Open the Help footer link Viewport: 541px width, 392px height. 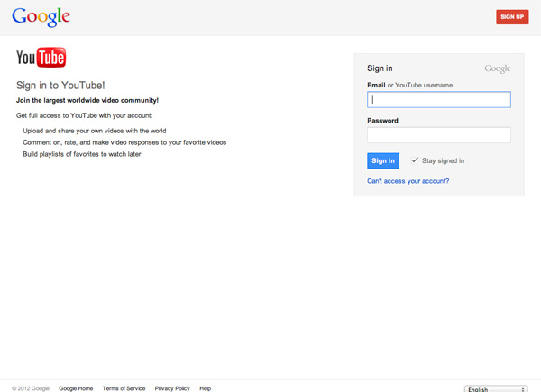(205, 388)
